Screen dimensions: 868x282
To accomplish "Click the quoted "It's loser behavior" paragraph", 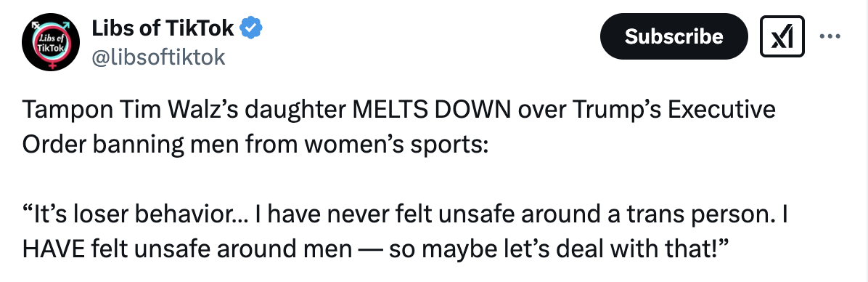I will (x=405, y=232).
